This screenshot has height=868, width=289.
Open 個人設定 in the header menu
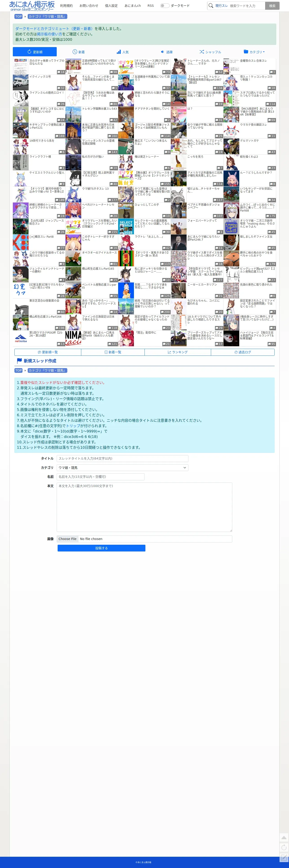point(111,6)
